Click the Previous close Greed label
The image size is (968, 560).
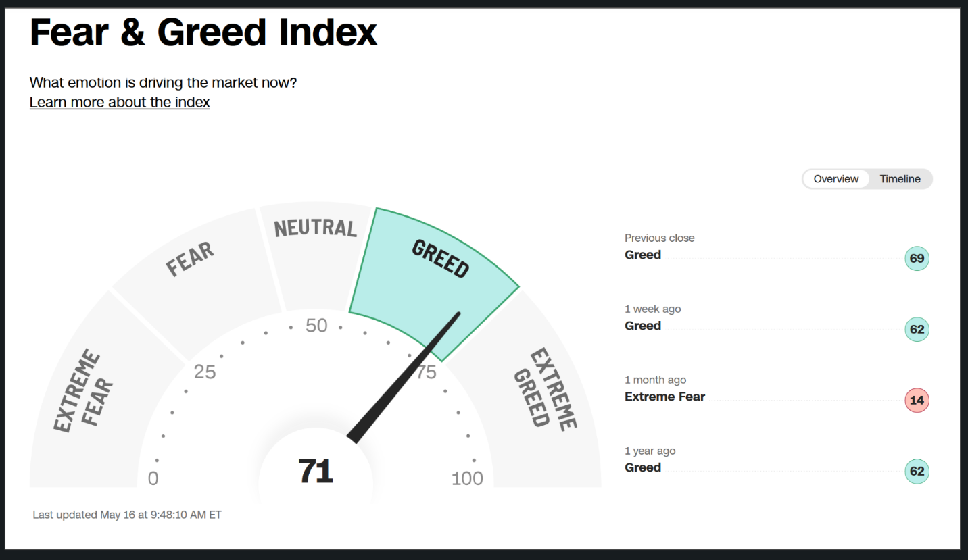(x=643, y=255)
